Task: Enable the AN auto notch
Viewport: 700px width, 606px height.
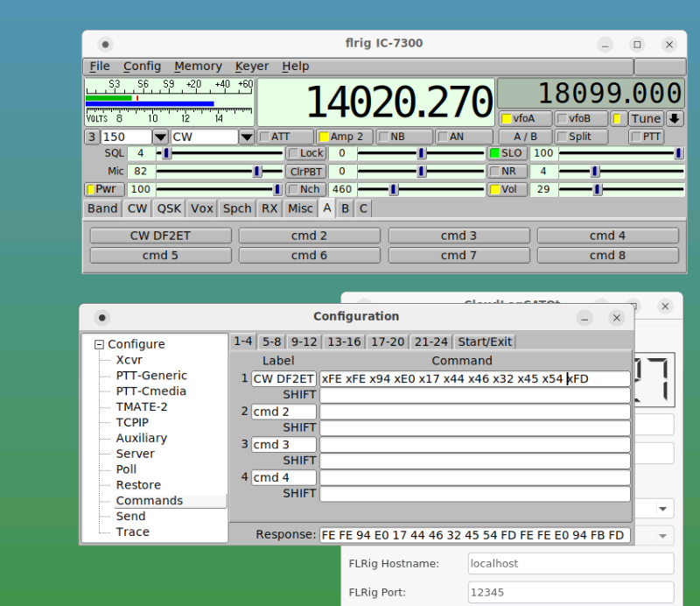Action: pyautogui.click(x=465, y=137)
